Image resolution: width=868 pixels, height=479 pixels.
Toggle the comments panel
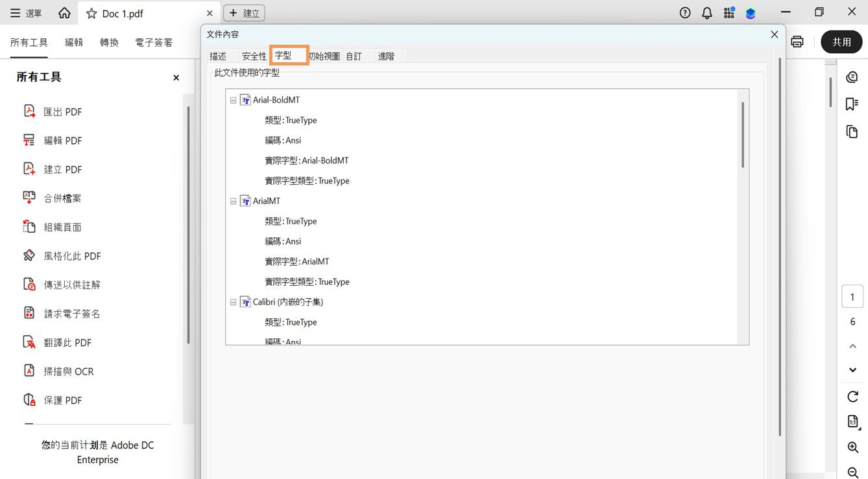tap(852, 76)
